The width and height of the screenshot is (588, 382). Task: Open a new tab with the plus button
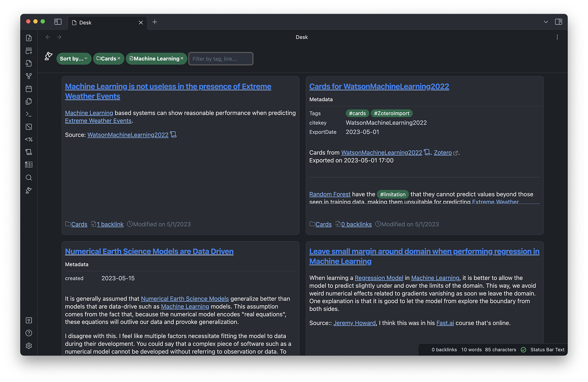pyautogui.click(x=155, y=22)
